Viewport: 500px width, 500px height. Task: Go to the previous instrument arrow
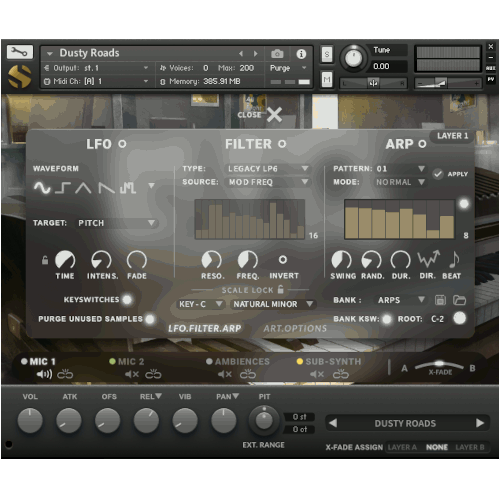241,53
